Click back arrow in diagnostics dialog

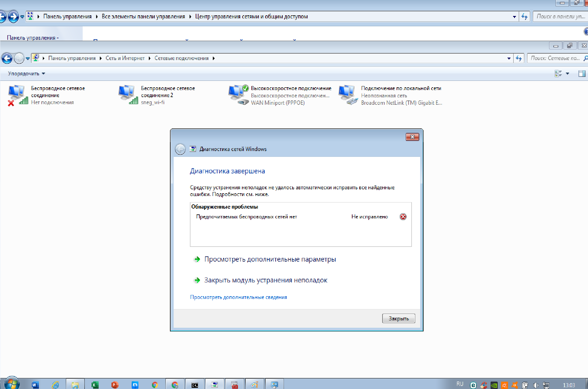click(x=180, y=149)
